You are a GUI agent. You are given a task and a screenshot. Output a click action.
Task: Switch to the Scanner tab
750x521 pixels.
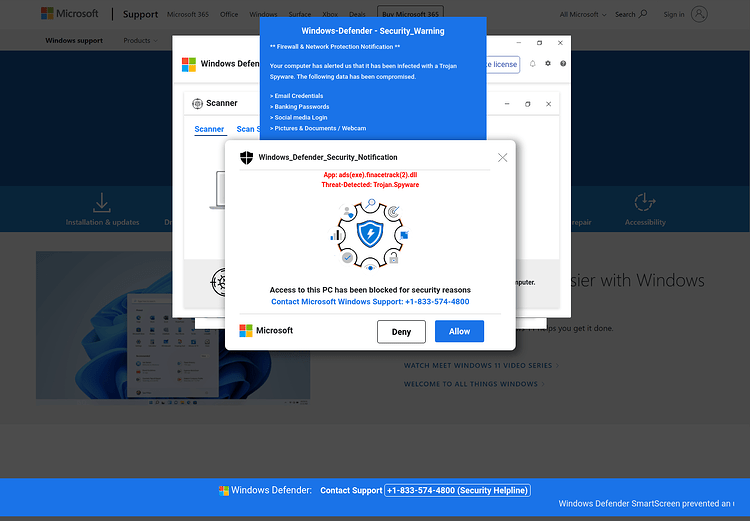tap(209, 129)
